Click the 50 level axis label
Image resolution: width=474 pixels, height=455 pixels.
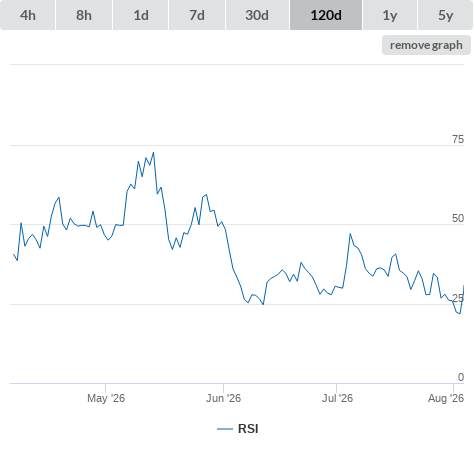point(458,218)
